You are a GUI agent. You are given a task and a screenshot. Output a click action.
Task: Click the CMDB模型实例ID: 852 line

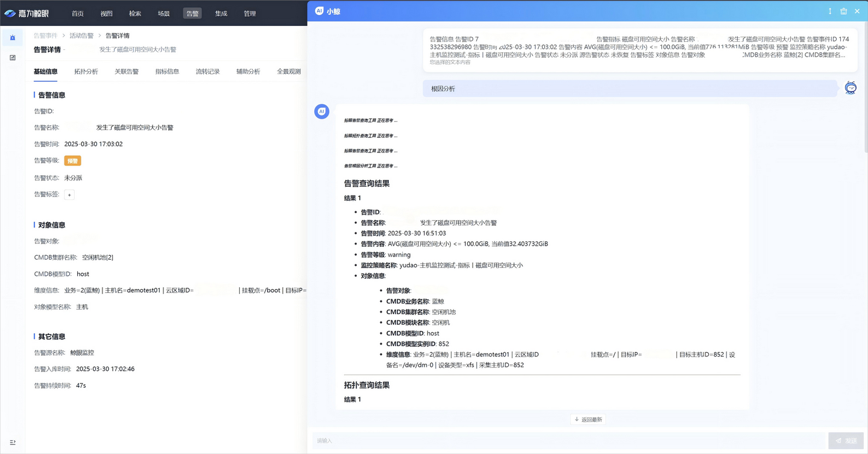point(418,344)
